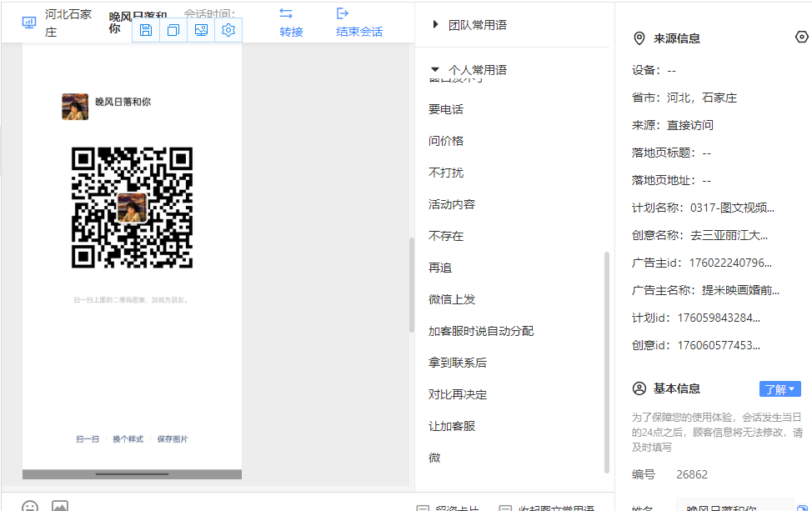This screenshot has width=812, height=511.
Task: Select the phrase 不存在
Action: pyautogui.click(x=446, y=236)
